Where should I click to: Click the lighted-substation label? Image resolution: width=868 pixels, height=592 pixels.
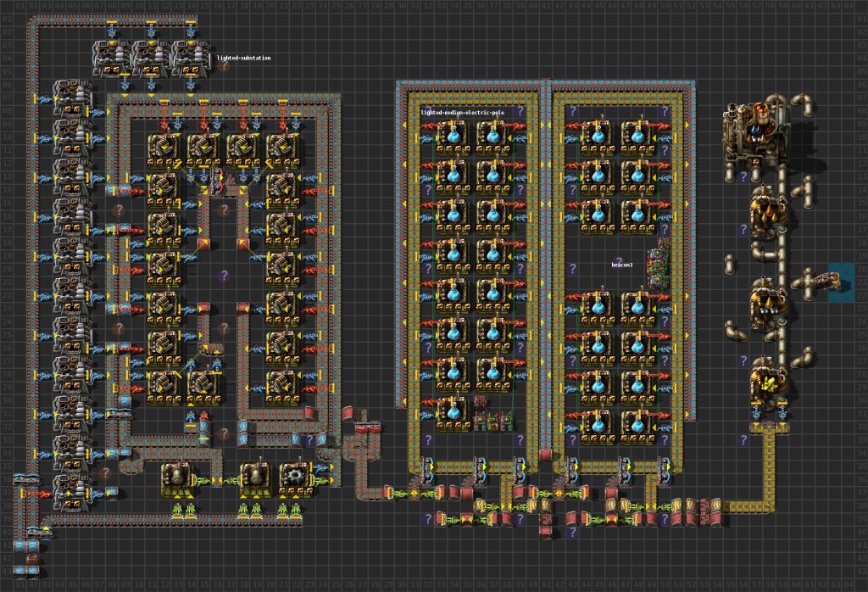[243, 58]
